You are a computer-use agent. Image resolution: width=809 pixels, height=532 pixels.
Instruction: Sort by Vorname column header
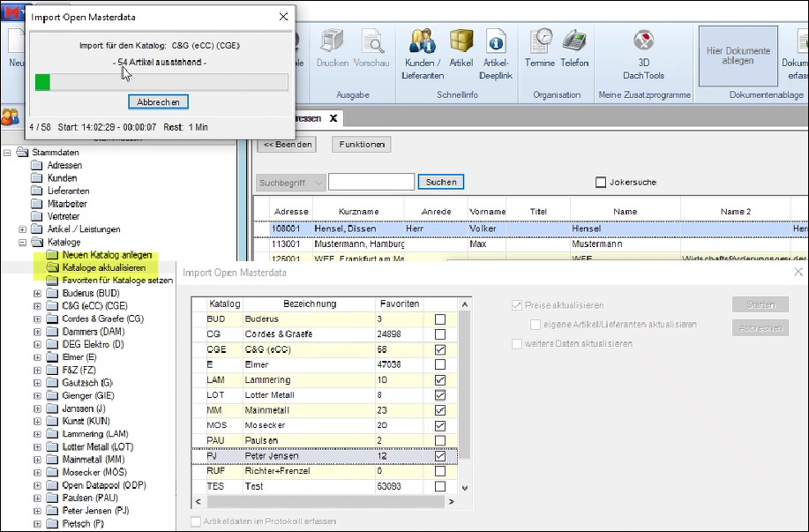point(487,212)
